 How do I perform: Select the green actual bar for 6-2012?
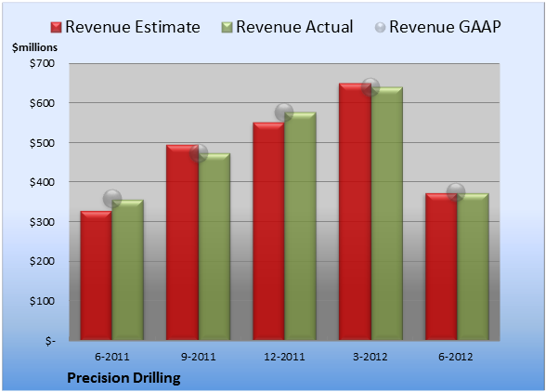[x=473, y=267]
